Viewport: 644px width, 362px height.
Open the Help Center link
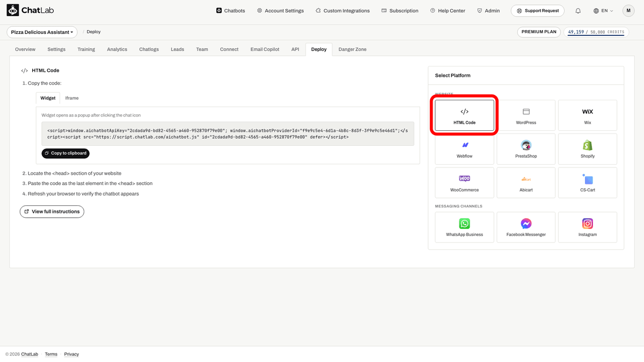[x=448, y=11]
